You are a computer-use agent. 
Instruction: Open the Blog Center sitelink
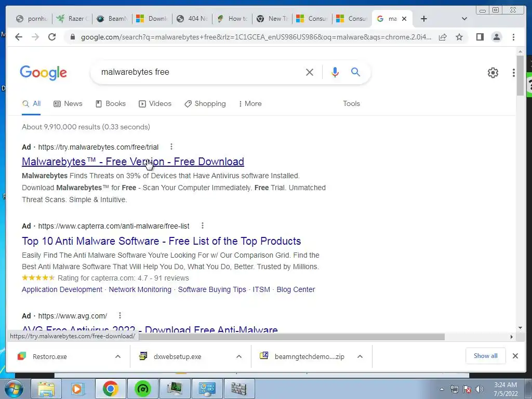click(x=296, y=289)
